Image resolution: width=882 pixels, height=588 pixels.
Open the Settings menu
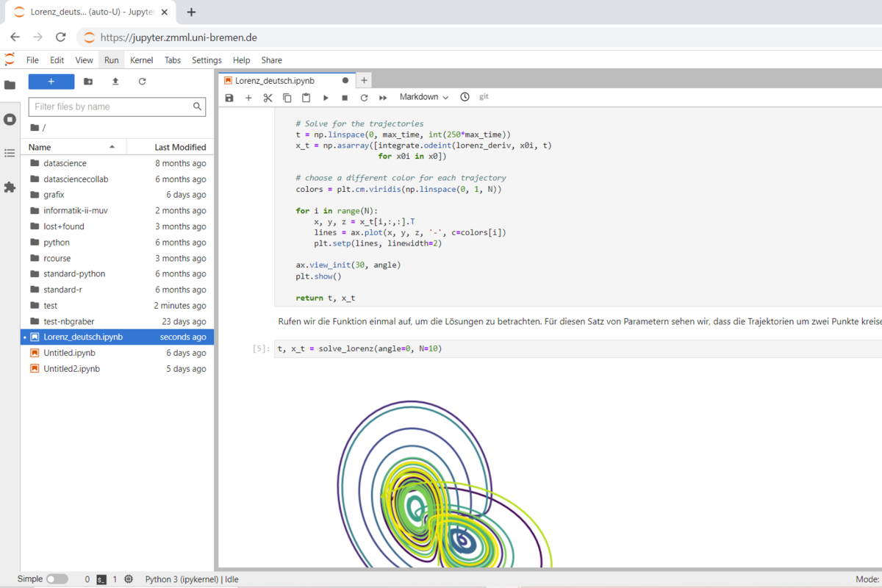(x=207, y=60)
